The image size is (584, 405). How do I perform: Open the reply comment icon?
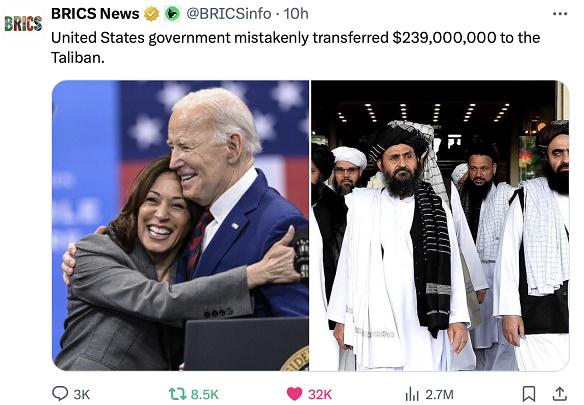[60, 393]
